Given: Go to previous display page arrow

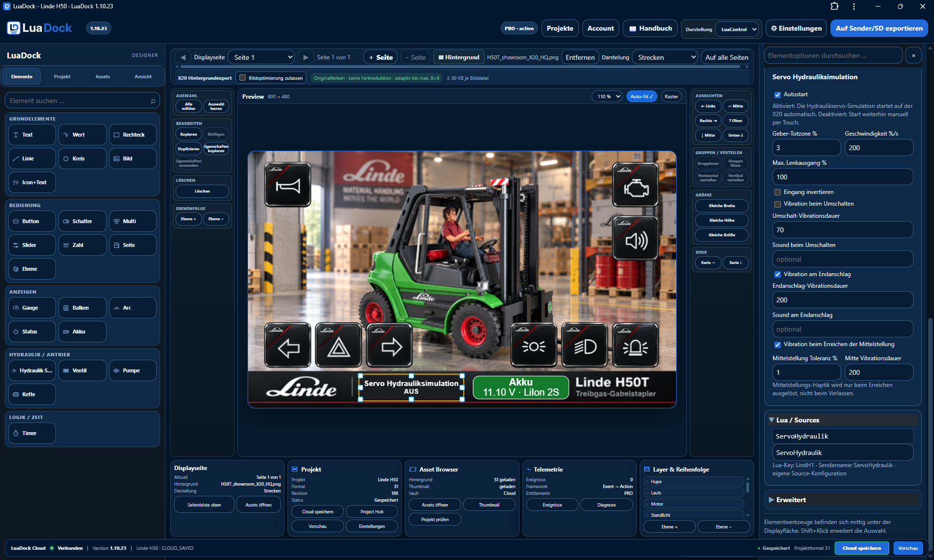Looking at the screenshot, I should tap(183, 57).
